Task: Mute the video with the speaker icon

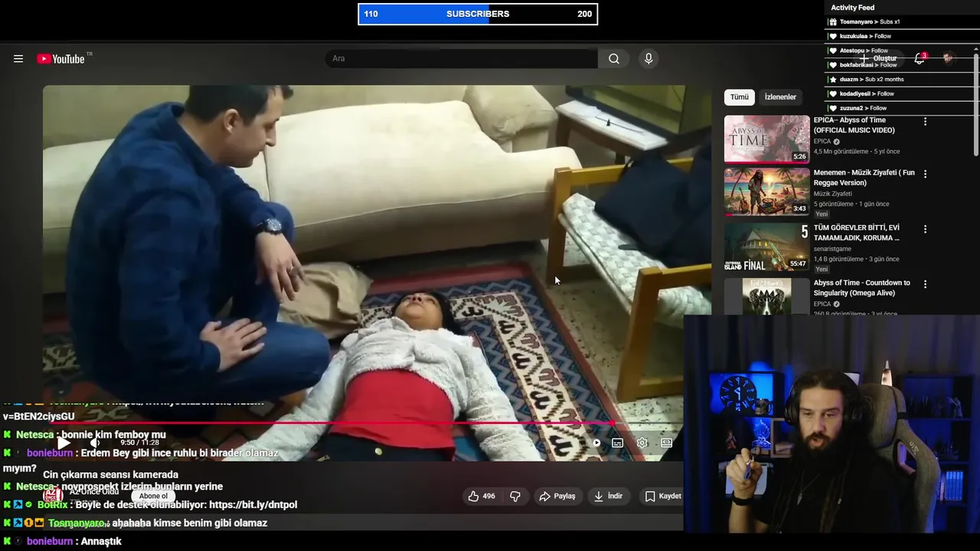Action: point(94,442)
